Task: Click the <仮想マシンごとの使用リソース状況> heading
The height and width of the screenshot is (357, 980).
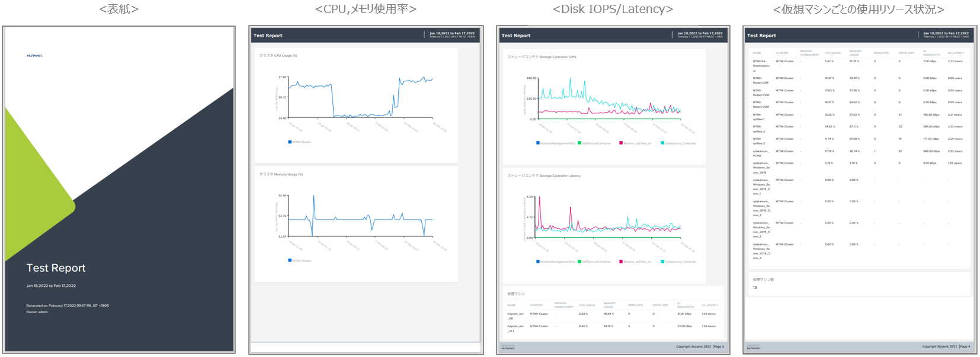Action: click(859, 9)
